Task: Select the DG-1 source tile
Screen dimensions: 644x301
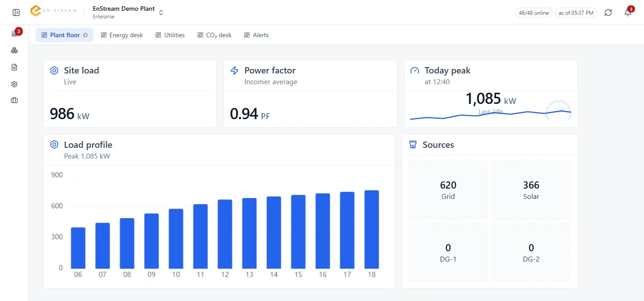Action: click(448, 253)
